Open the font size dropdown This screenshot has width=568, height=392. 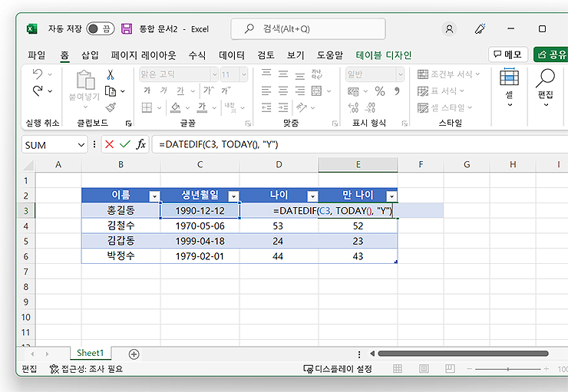[x=244, y=74]
